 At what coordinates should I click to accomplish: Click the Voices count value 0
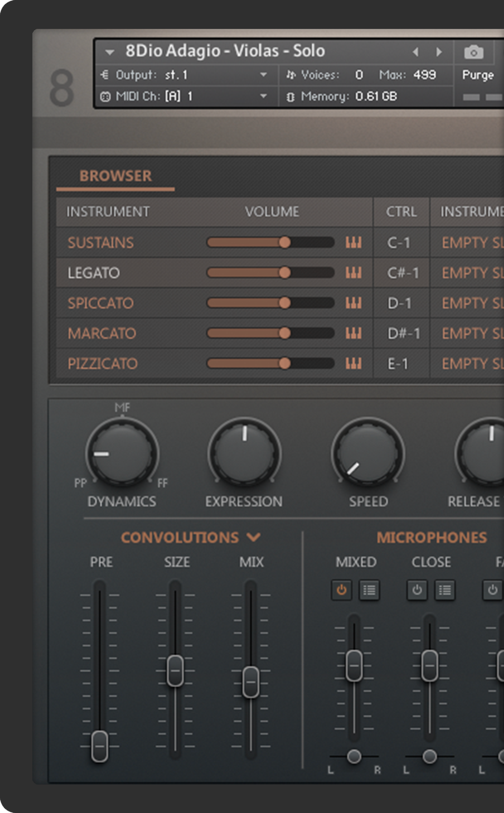pyautogui.click(x=359, y=75)
